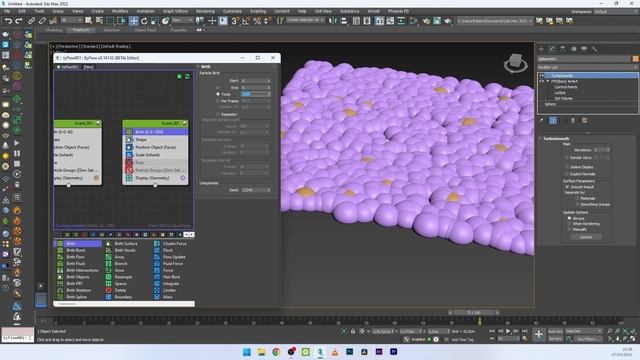Open the Create Selection Set dropdown
Screen dimensions: 640x360
point(305,20)
